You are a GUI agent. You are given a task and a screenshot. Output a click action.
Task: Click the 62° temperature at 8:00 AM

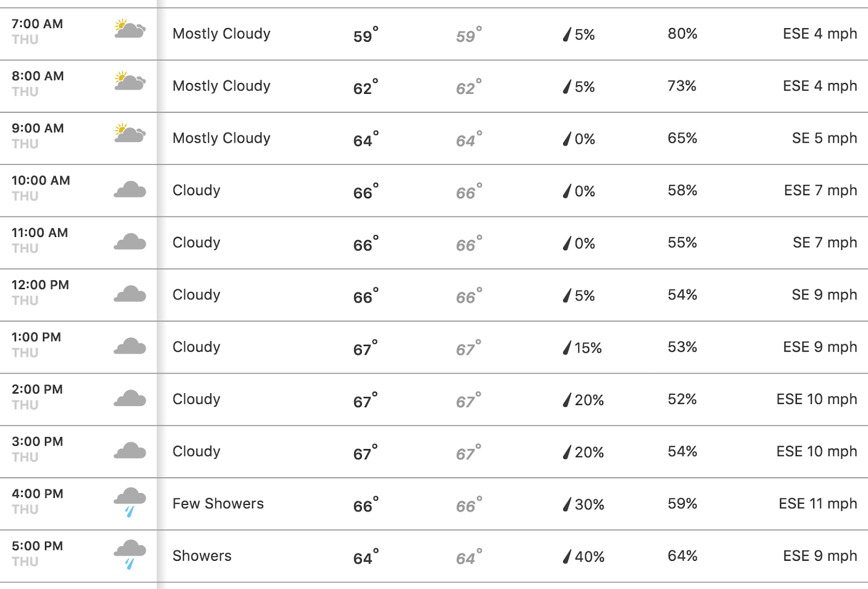pyautogui.click(x=366, y=86)
